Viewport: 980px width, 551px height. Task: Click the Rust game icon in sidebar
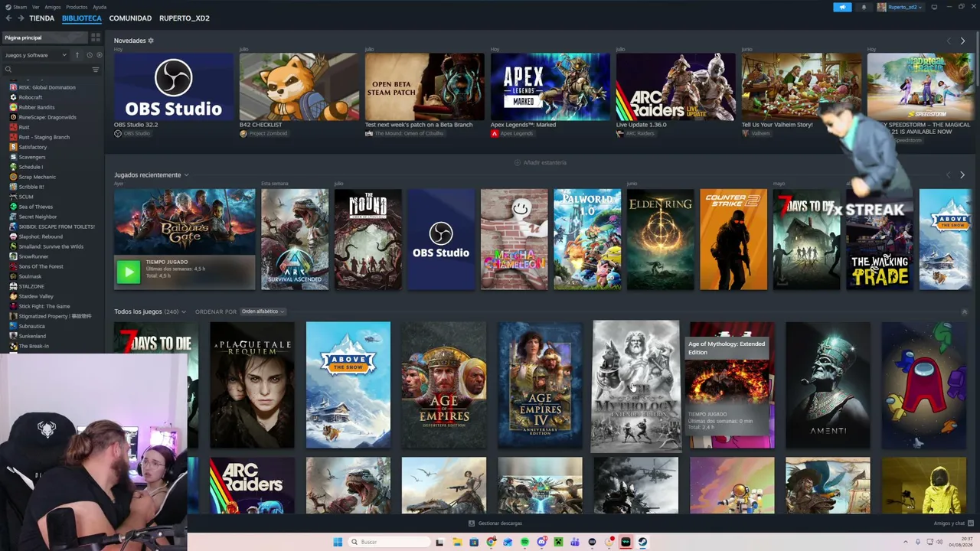pos(13,127)
